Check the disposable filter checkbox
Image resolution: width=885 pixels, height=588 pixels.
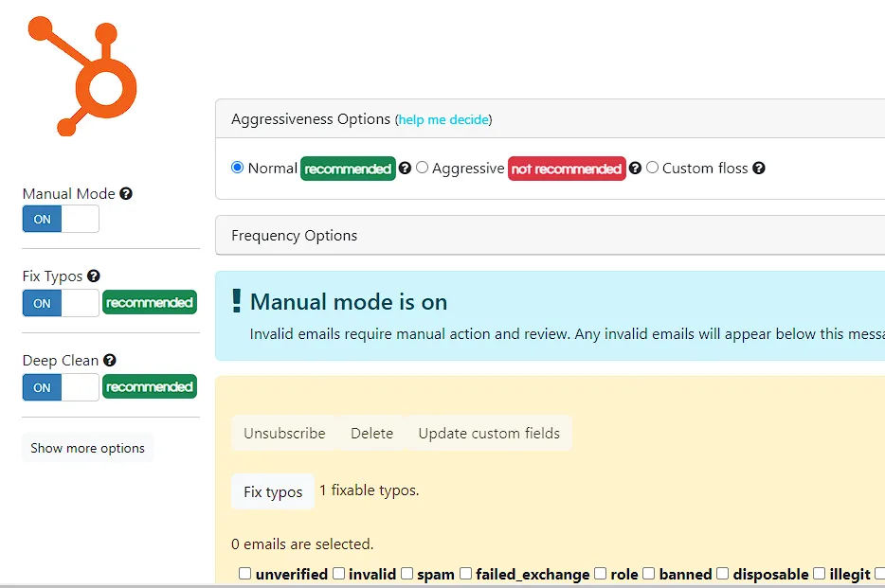tap(722, 574)
